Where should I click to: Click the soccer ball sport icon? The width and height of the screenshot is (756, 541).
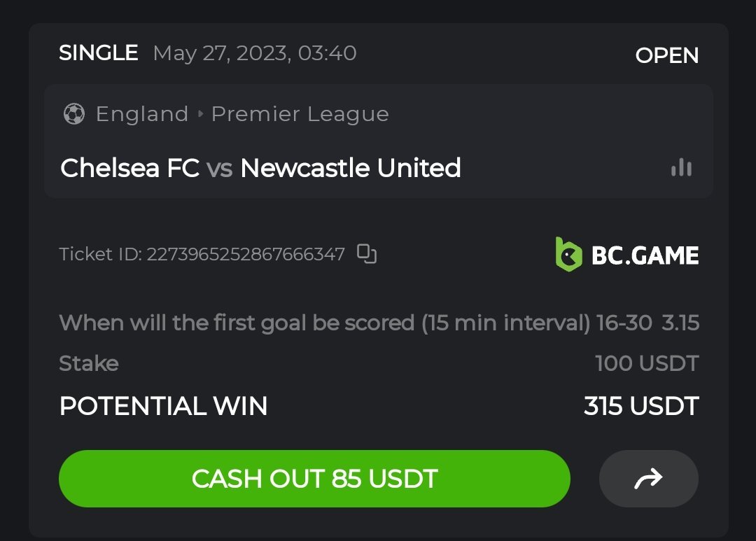tap(73, 113)
